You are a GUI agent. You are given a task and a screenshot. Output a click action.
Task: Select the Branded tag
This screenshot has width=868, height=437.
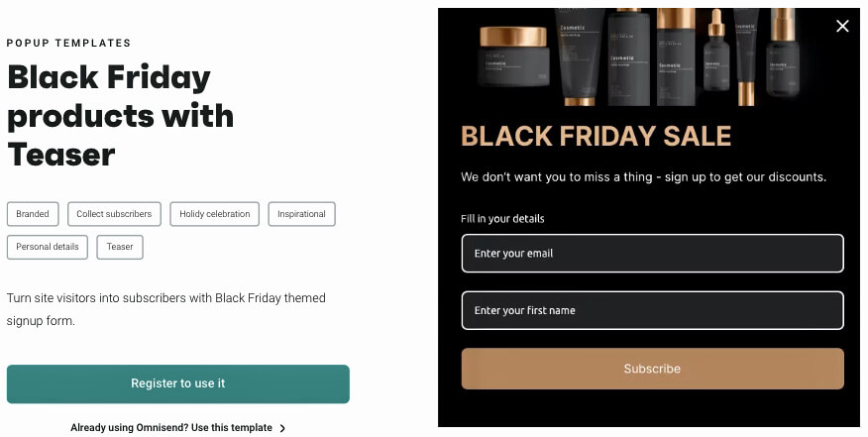tap(33, 214)
